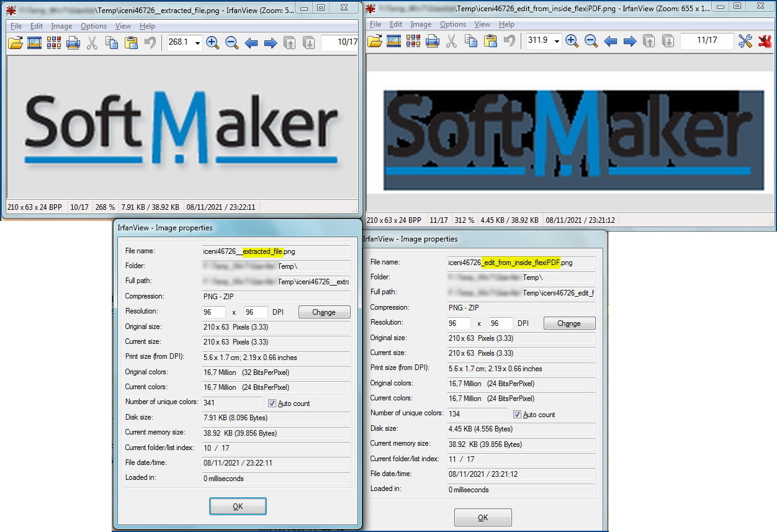This screenshot has height=532, width=777.
Task: Expand the 268.1 zoom dropdown
Action: pyautogui.click(x=197, y=43)
